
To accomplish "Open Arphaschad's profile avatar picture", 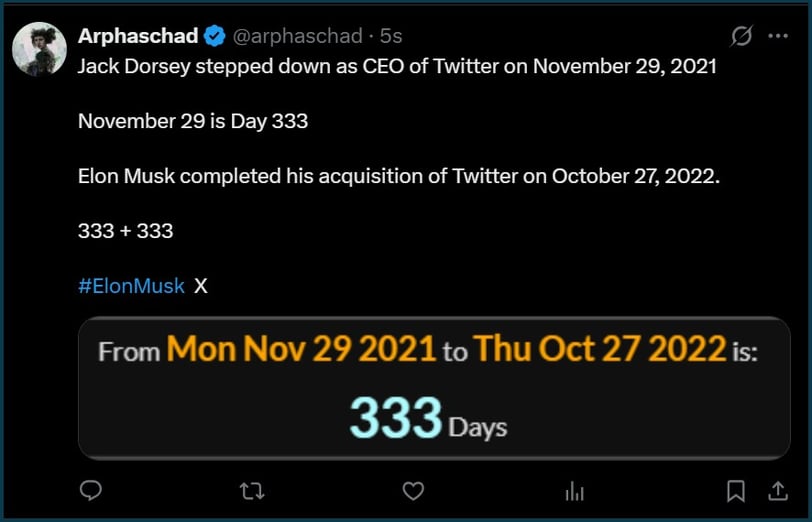I will [39, 49].
